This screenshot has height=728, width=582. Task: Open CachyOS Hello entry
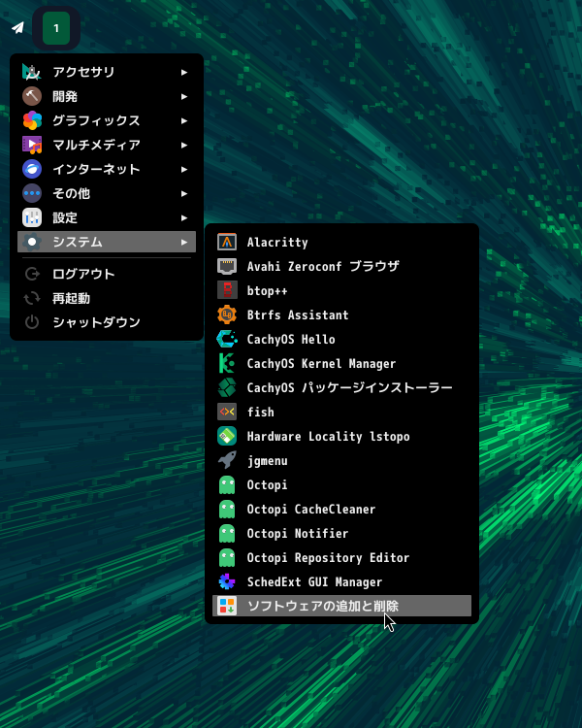[x=341, y=339]
